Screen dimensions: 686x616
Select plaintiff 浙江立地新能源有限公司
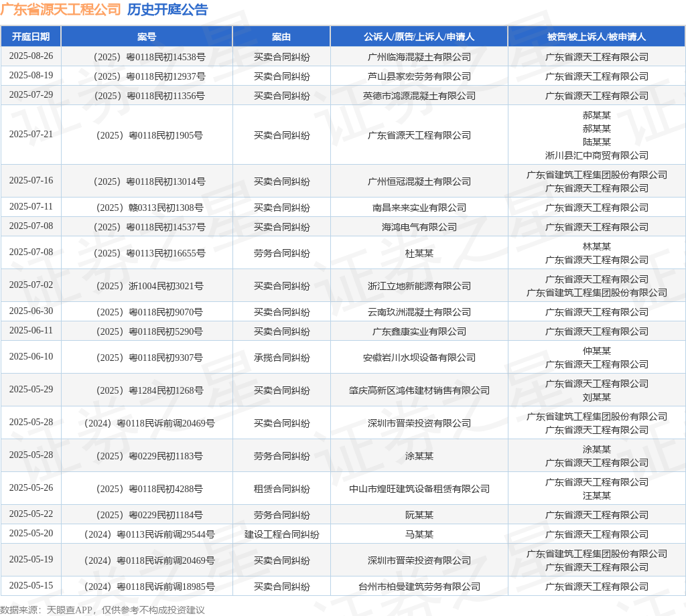[x=419, y=286]
